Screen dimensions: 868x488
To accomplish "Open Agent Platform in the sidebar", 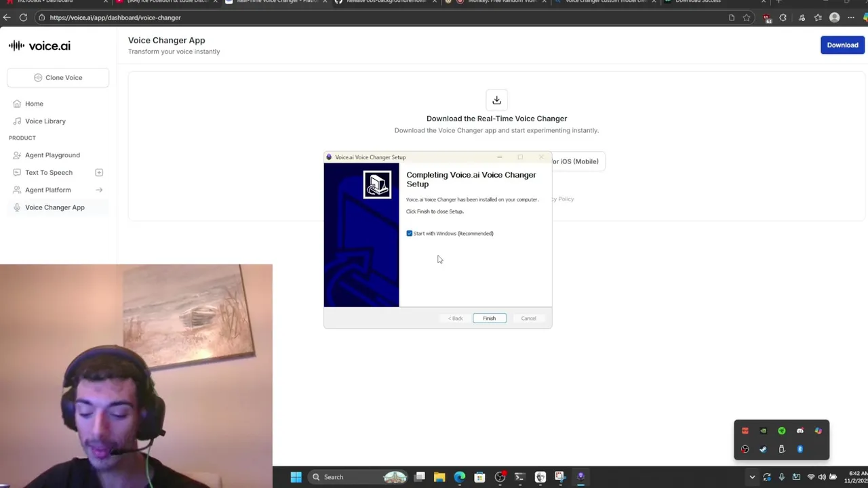I will coord(48,190).
